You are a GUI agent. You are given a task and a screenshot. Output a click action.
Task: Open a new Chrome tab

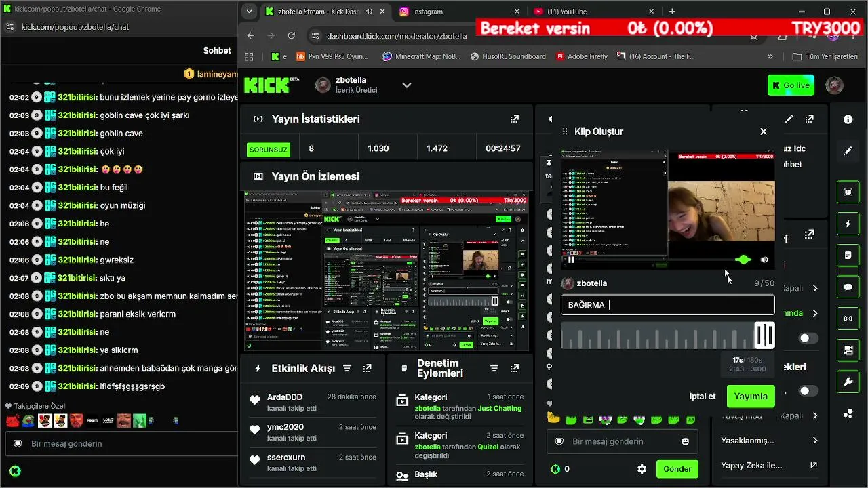[672, 12]
